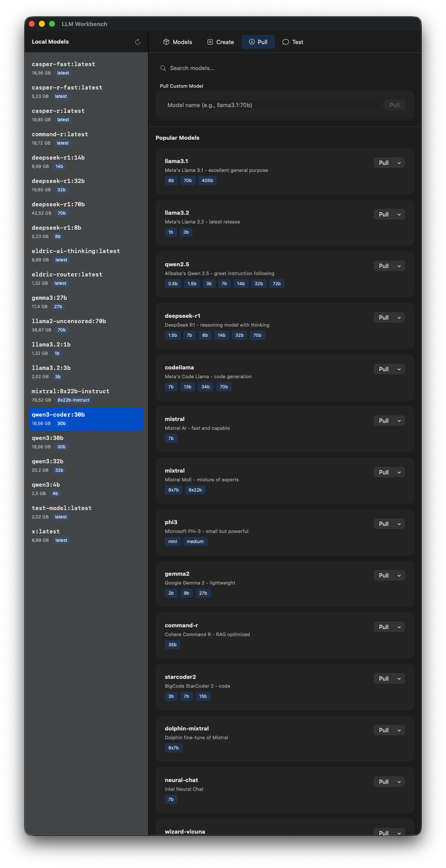The height and width of the screenshot is (868, 446).
Task: Expand the llama3.1 Pull dropdown arrow
Action: click(x=399, y=163)
